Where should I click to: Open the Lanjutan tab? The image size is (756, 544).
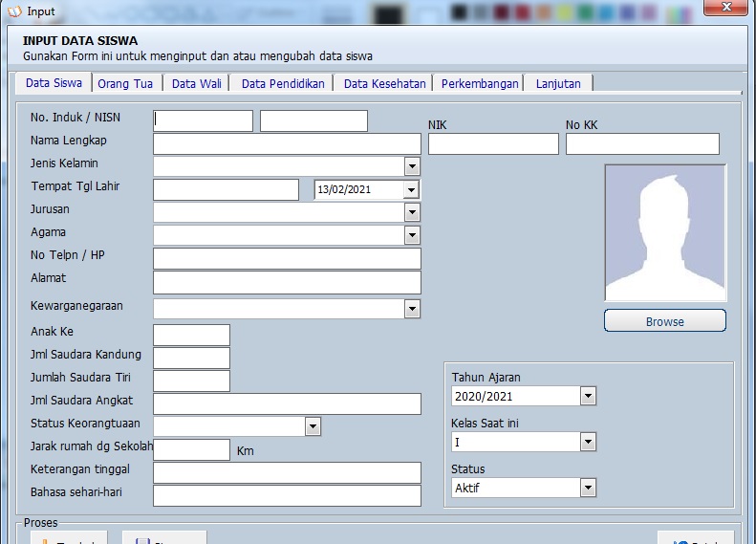click(x=558, y=84)
